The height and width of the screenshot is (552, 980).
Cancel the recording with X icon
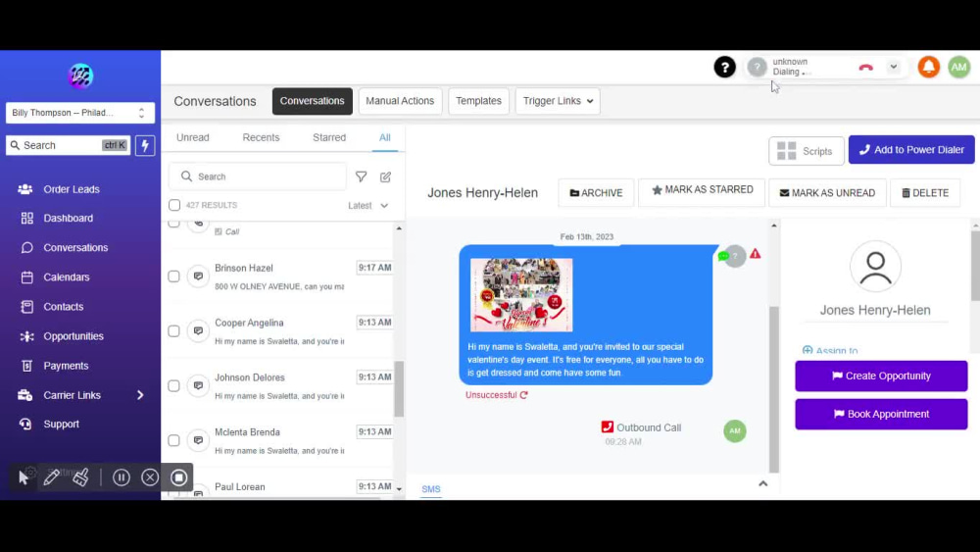150,477
